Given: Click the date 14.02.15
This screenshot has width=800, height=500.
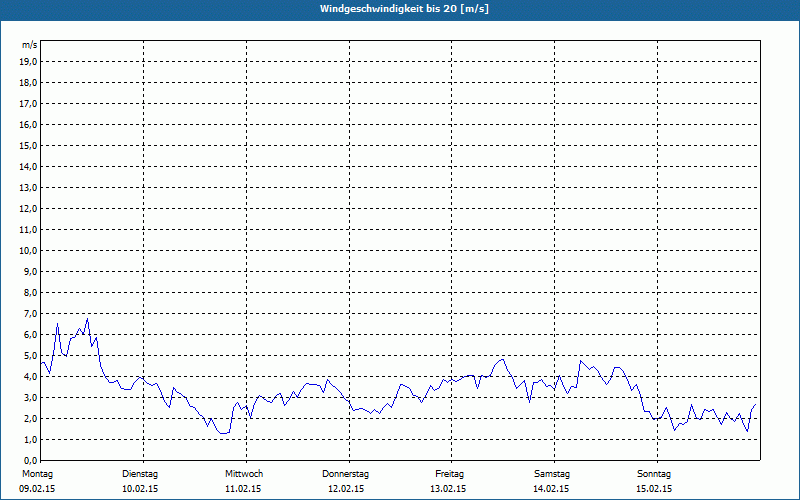Looking at the screenshot, I should [551, 489].
